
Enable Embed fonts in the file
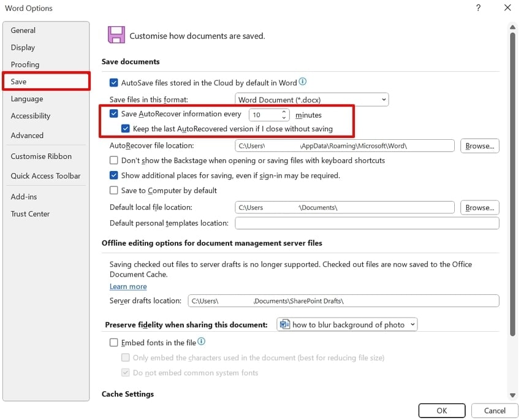[x=113, y=343]
